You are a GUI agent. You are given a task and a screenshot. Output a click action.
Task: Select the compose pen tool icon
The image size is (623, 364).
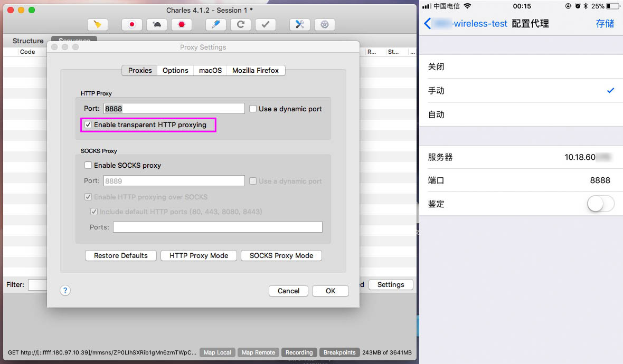pyautogui.click(x=216, y=25)
